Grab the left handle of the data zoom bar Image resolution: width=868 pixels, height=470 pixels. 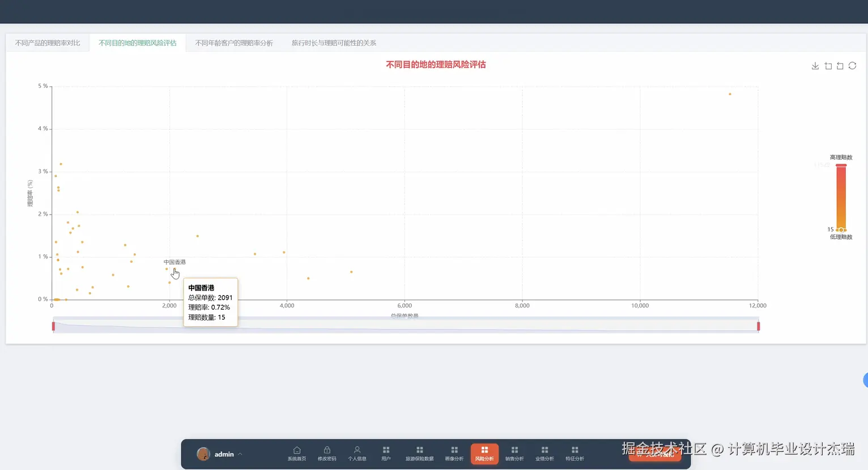53,326
